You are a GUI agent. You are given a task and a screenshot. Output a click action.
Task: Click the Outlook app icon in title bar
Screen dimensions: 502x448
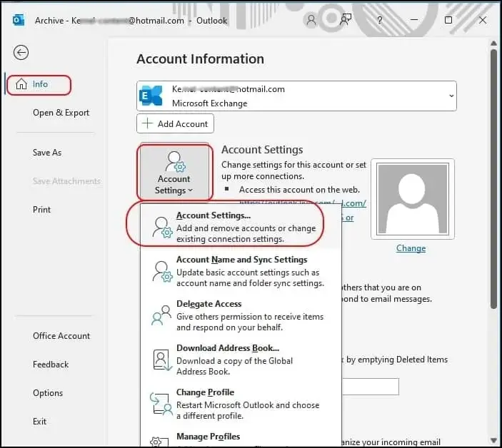(x=19, y=21)
